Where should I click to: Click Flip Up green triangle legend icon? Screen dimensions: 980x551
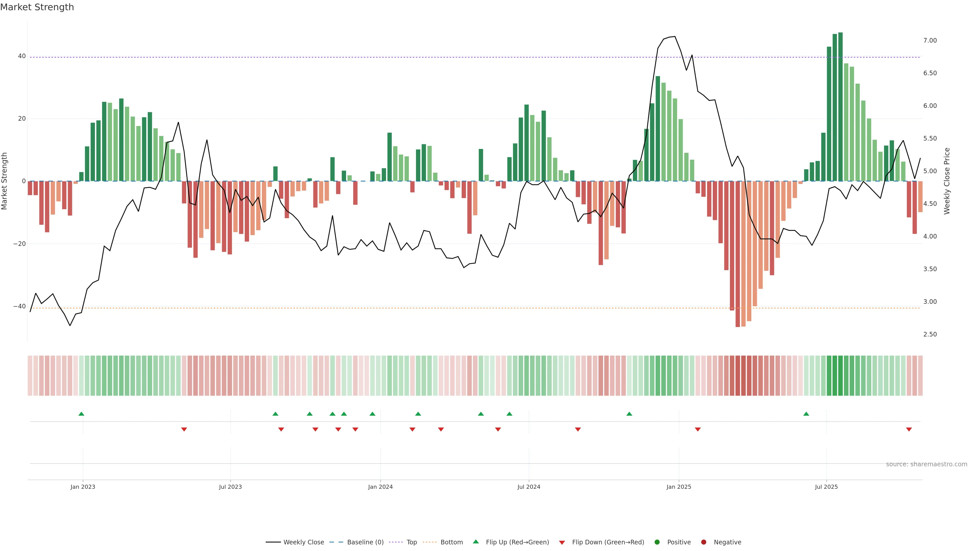coord(475,542)
